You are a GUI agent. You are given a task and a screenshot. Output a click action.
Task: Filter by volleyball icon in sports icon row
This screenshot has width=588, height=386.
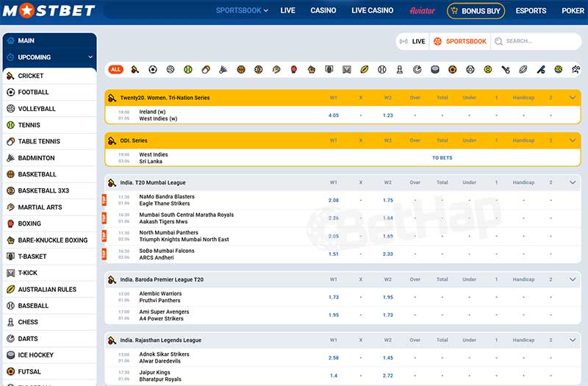[171, 69]
